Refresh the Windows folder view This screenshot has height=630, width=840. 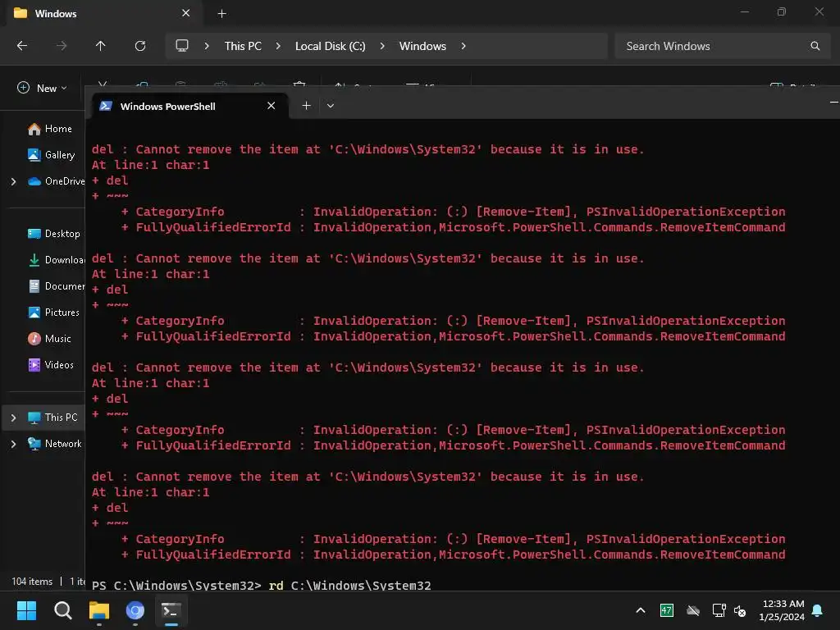click(140, 46)
